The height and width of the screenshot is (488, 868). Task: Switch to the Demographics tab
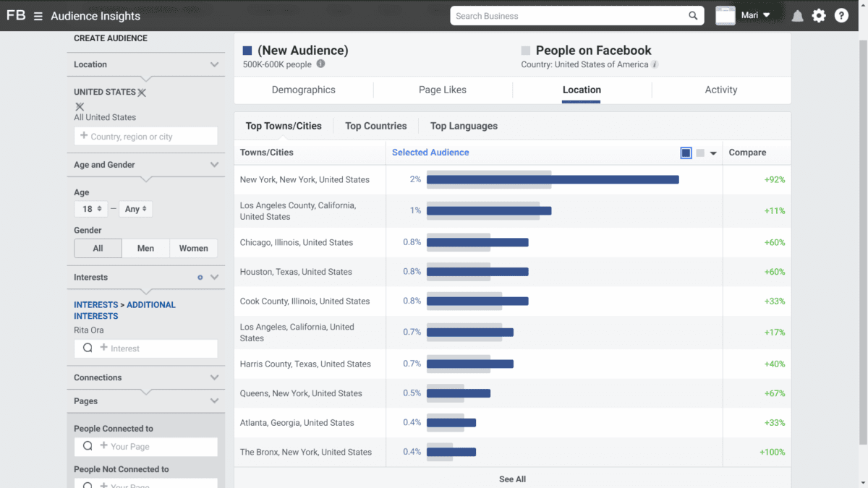click(304, 90)
